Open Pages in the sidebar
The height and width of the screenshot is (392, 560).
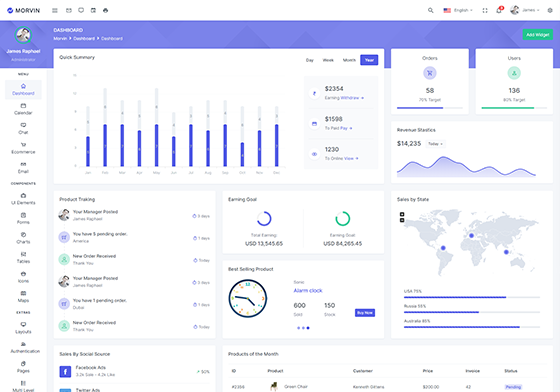pyautogui.click(x=23, y=367)
